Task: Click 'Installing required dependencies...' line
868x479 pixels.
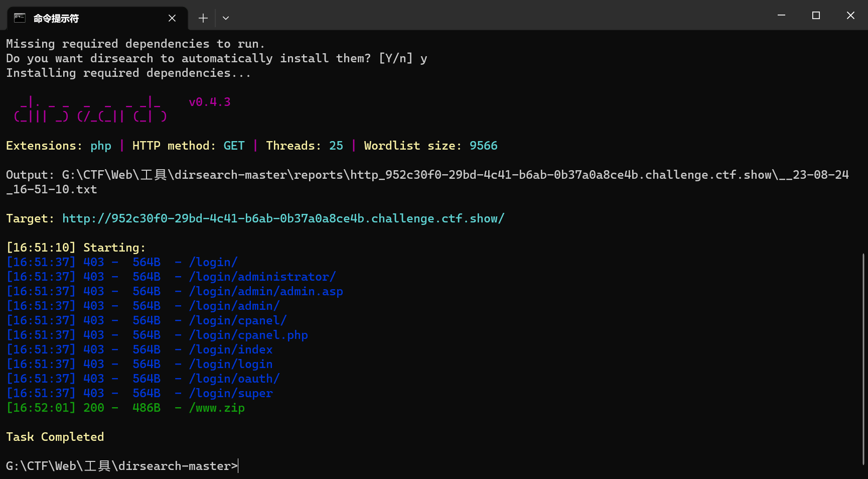Action: point(128,73)
